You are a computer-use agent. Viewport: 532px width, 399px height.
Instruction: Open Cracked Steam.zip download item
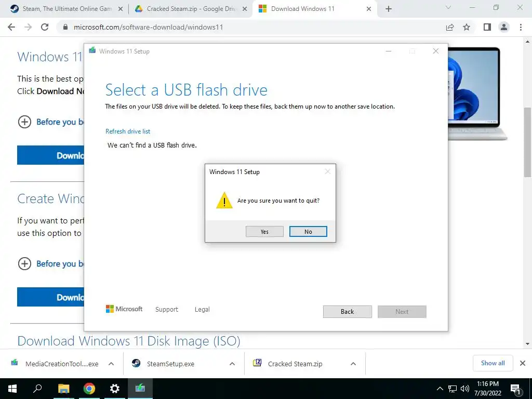(x=288, y=364)
